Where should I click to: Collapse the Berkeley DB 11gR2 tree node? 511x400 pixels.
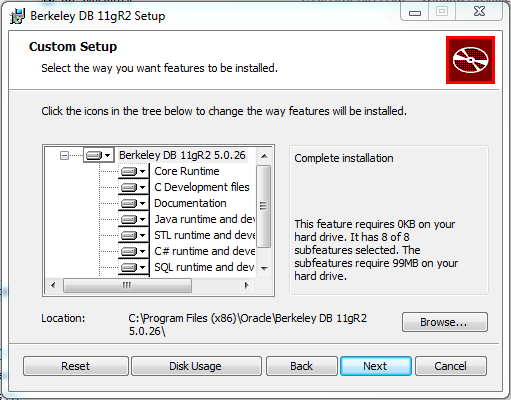click(64, 155)
